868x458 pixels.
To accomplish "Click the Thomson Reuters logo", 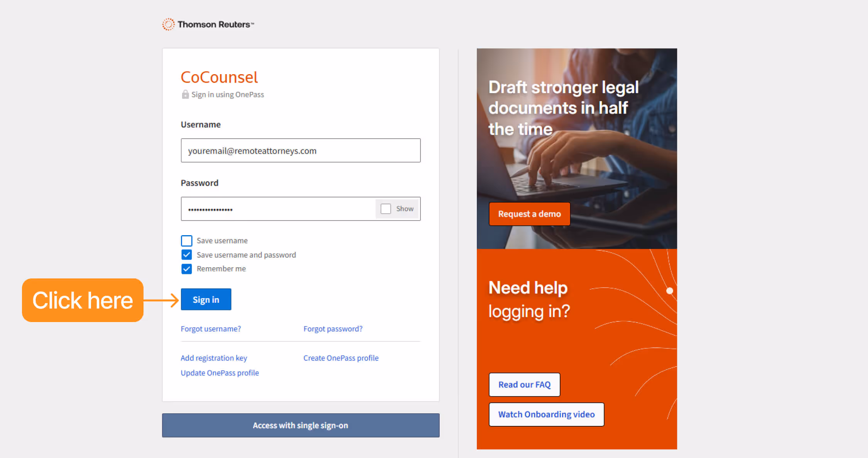I will 208,24.
